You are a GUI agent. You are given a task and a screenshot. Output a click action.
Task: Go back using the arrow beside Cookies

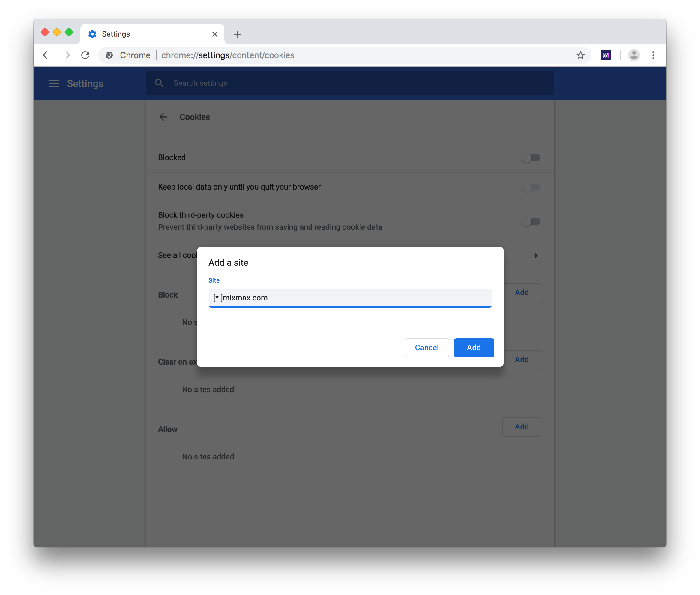163,117
